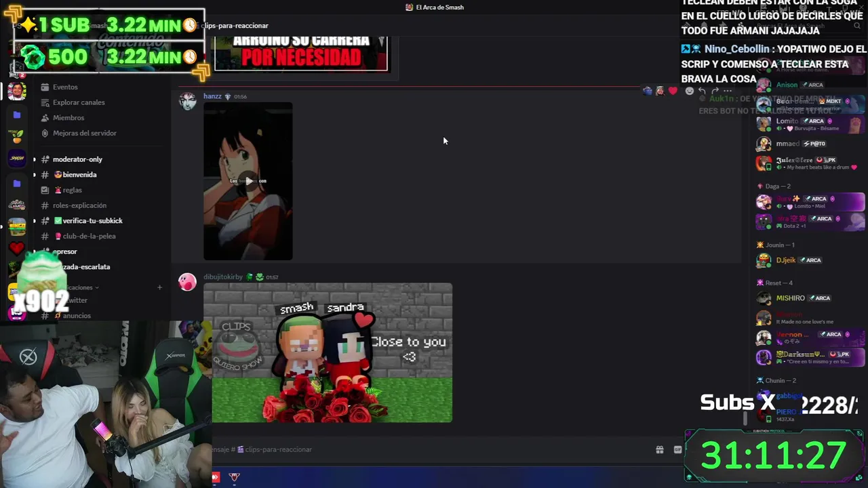The height and width of the screenshot is (488, 868).
Task: Select the Daga — 2 role heading
Action: point(778,186)
